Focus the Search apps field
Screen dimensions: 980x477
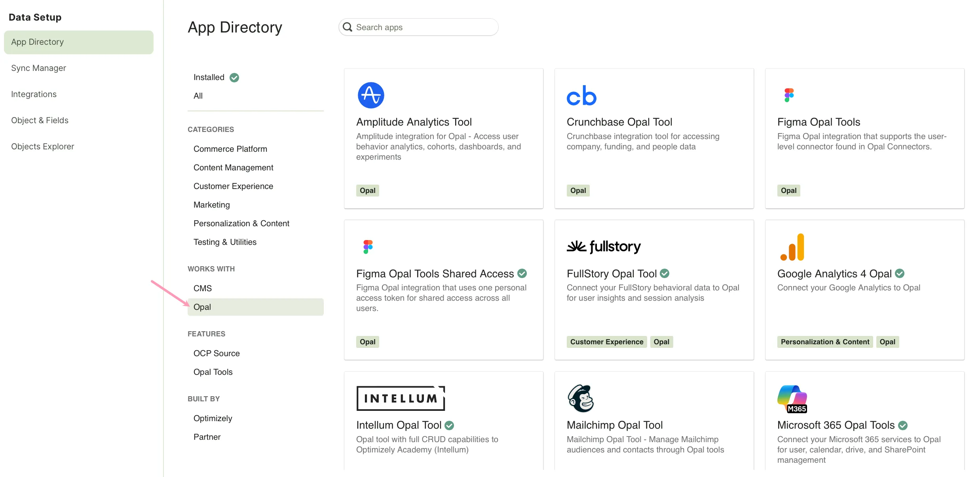[x=418, y=27]
